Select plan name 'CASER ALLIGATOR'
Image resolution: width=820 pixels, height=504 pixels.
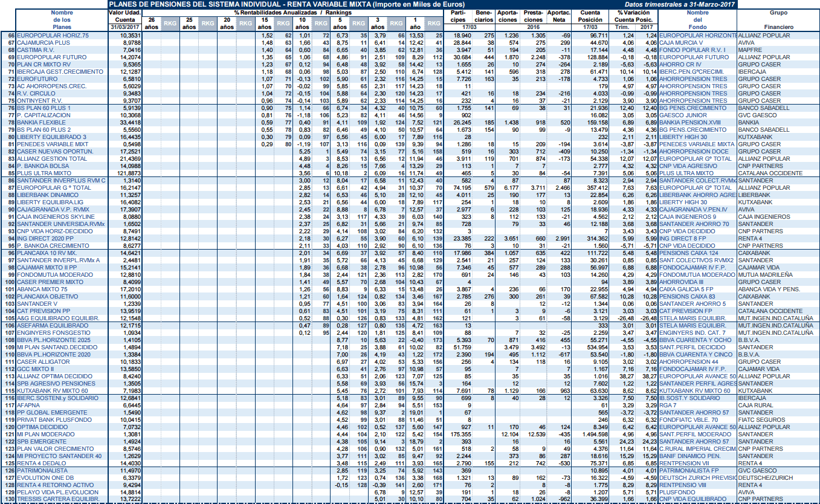[44, 362]
